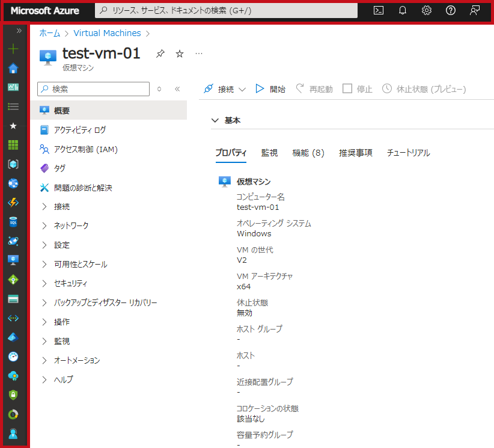Open Load balancers green diamond icon
This screenshot has height=448, width=494.
click(x=13, y=280)
